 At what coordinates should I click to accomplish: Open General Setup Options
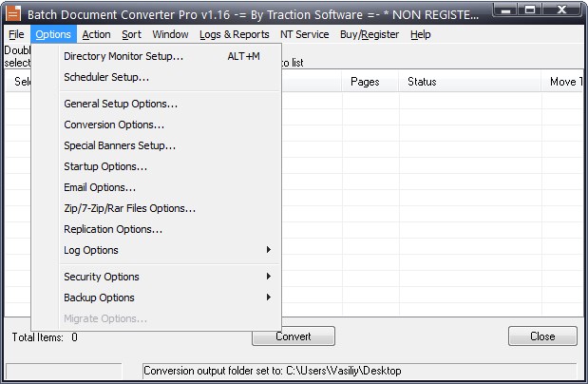click(121, 104)
